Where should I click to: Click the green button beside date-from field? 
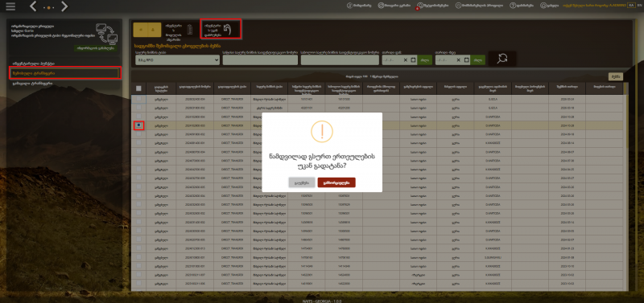[425, 60]
